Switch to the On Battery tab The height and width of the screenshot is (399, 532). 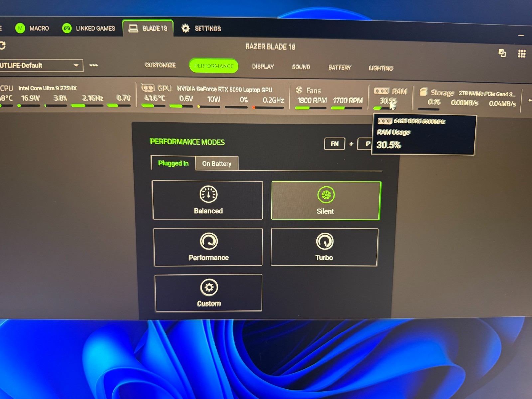217,164
